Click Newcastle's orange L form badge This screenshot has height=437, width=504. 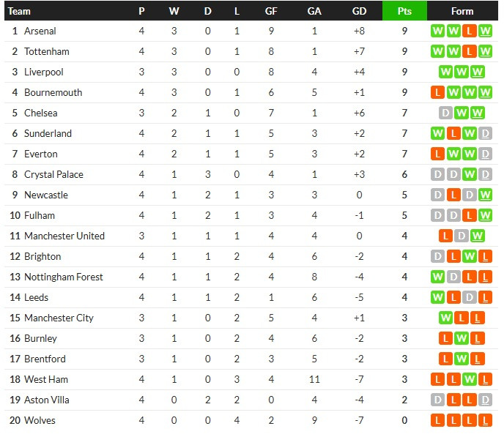coord(453,195)
